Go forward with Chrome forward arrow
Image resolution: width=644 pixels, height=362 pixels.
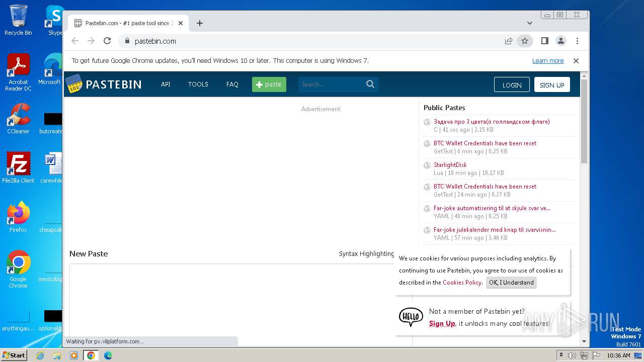tap(91, 41)
